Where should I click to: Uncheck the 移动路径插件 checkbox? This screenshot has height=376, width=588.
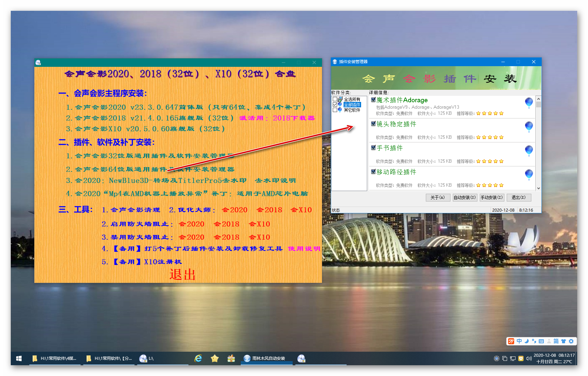pos(373,171)
